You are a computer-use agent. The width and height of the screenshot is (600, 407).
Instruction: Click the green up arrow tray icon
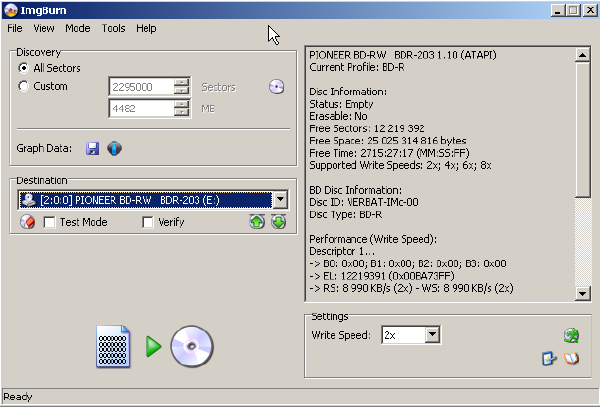(257, 222)
